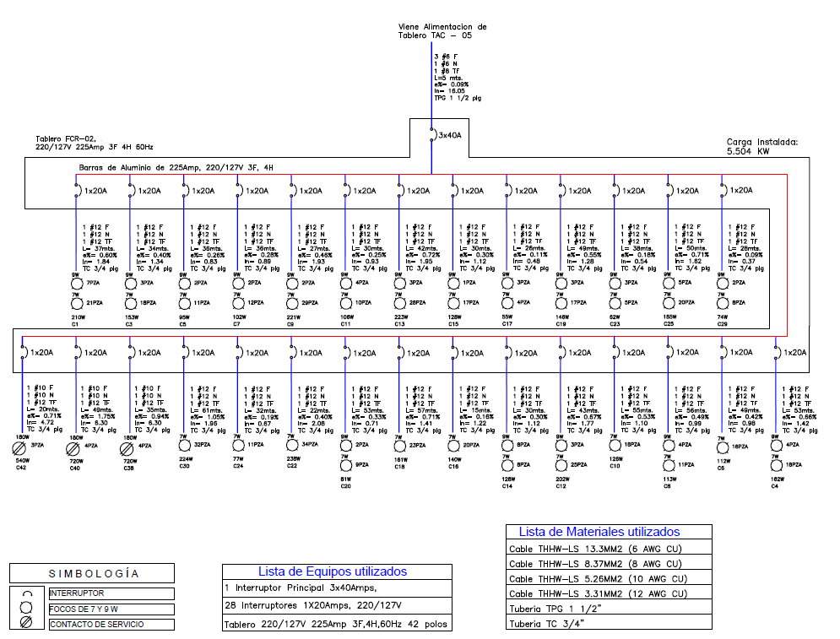
Task: Select the lamp circle symbol in Simbología legend
Action: tap(27, 608)
